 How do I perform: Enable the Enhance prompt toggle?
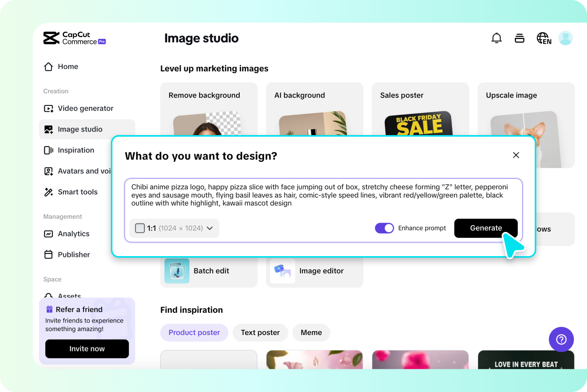point(384,228)
